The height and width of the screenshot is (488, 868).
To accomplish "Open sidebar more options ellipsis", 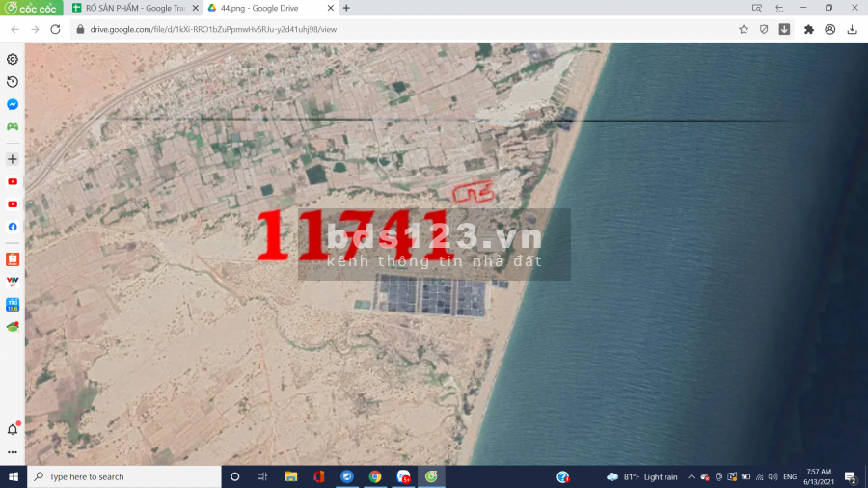I will tap(13, 452).
